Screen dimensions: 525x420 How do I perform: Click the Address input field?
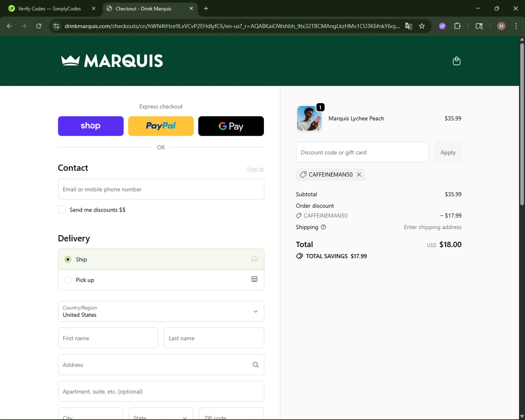coord(161,365)
